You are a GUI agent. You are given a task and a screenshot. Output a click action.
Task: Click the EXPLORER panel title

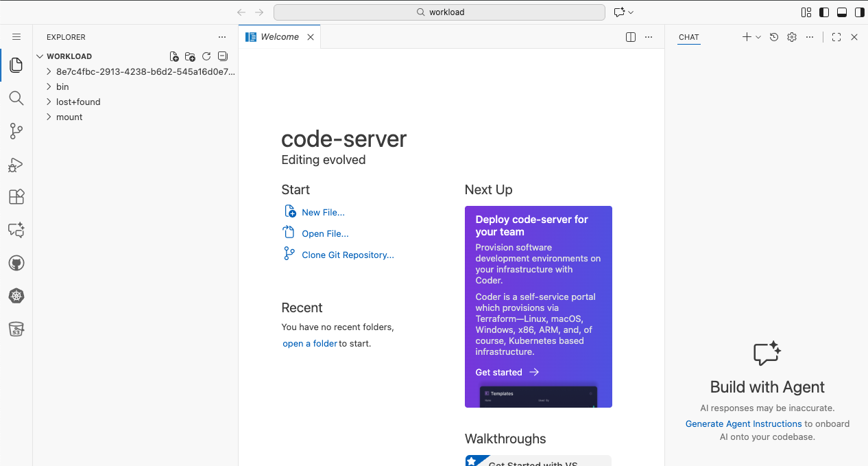tap(67, 37)
